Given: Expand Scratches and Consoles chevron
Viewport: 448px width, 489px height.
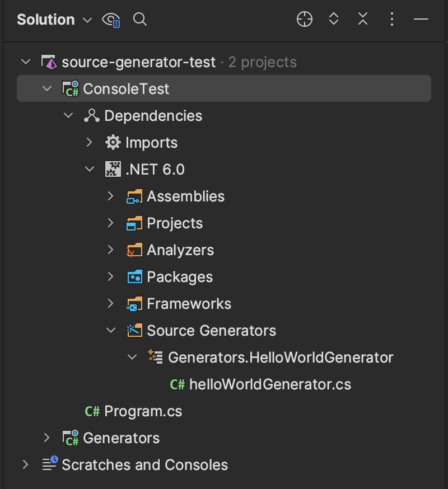Looking at the screenshot, I should pos(26,464).
